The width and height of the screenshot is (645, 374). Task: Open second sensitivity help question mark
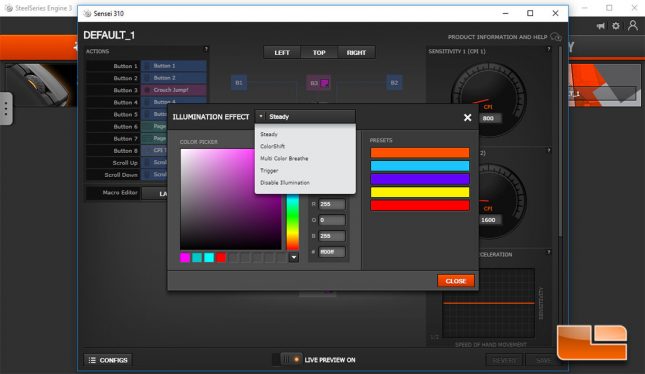tap(548, 151)
